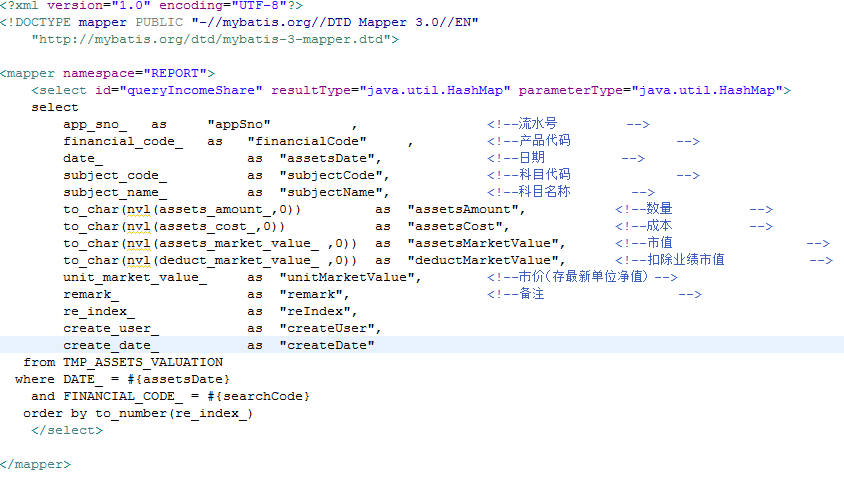Click the to_number(re_index_) order expression

(x=174, y=414)
